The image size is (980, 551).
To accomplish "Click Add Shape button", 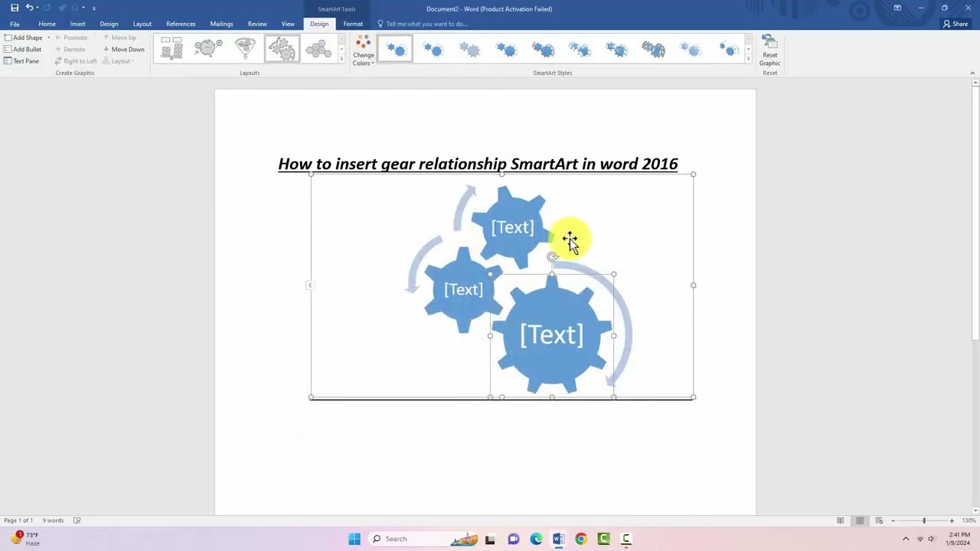I will [23, 37].
